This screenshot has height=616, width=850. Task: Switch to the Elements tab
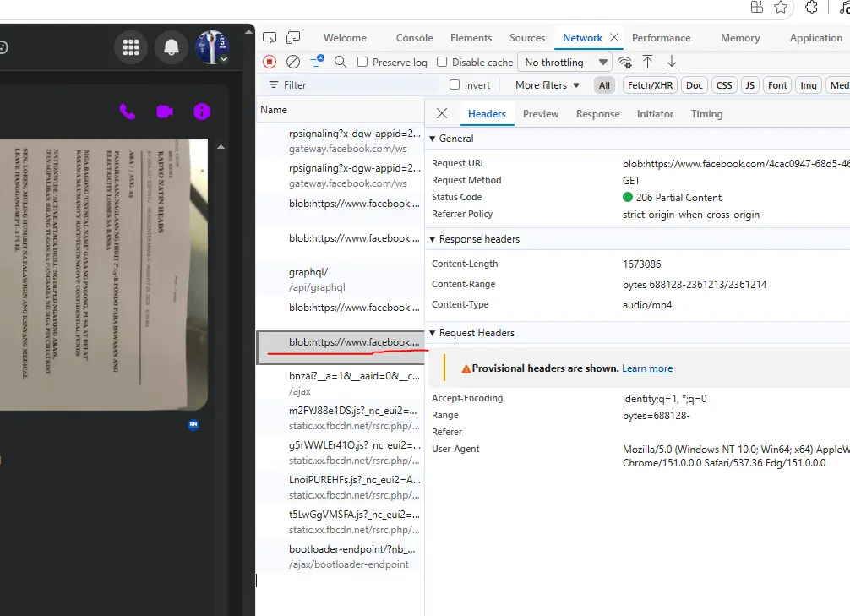point(471,38)
